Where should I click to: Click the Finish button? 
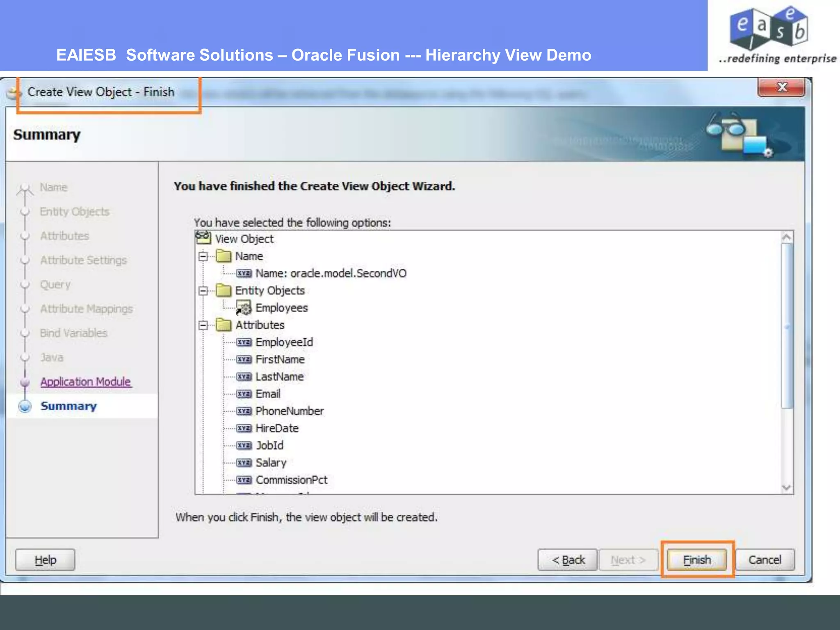[696, 560]
